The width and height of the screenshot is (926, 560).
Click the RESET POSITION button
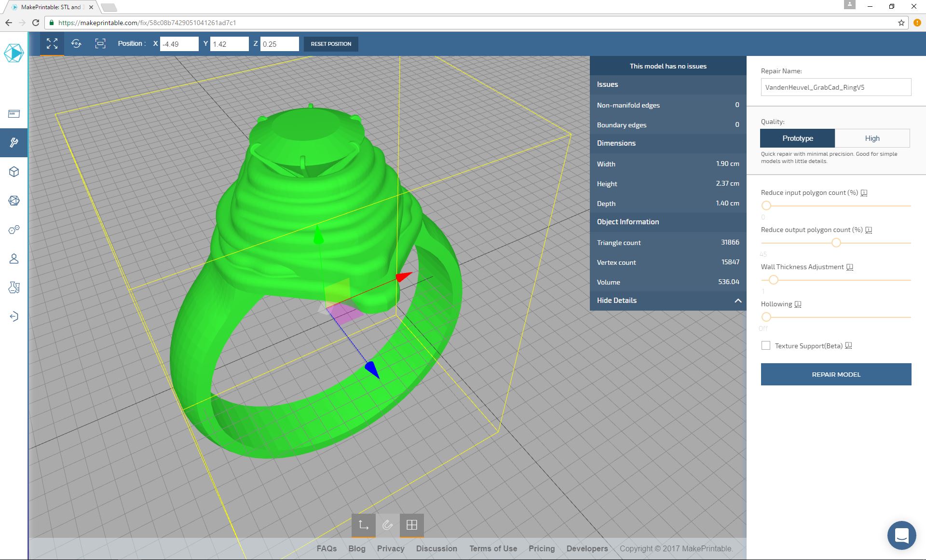point(331,44)
